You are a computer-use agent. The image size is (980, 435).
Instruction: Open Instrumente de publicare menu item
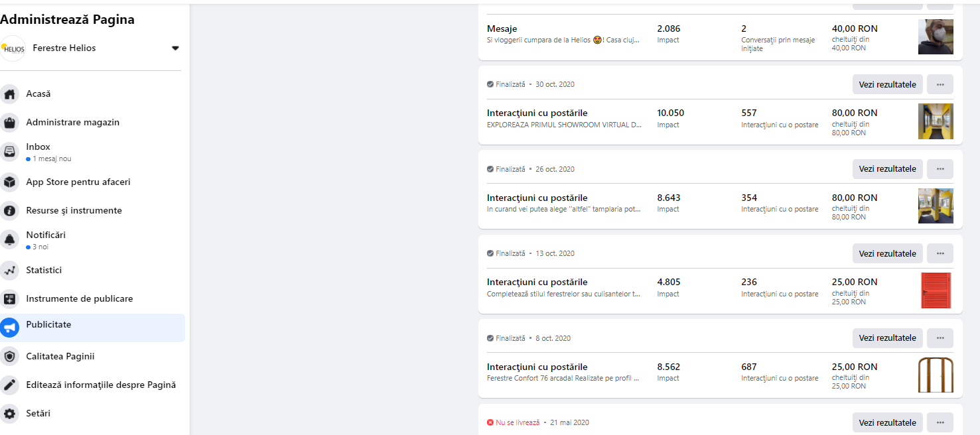point(79,299)
